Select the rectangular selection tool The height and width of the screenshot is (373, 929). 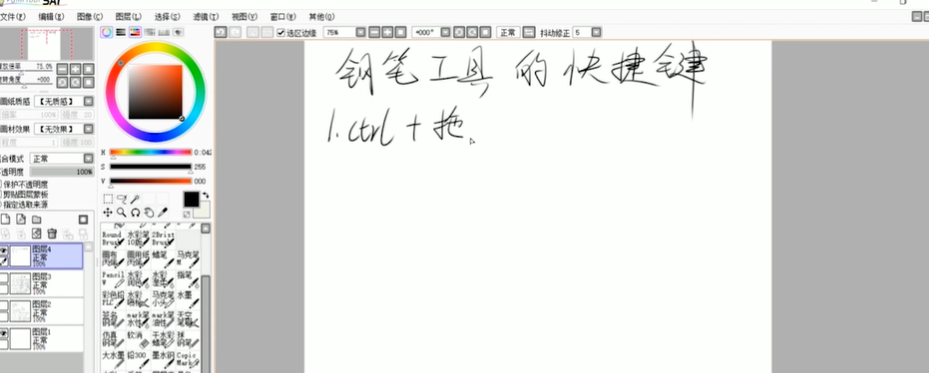108,199
